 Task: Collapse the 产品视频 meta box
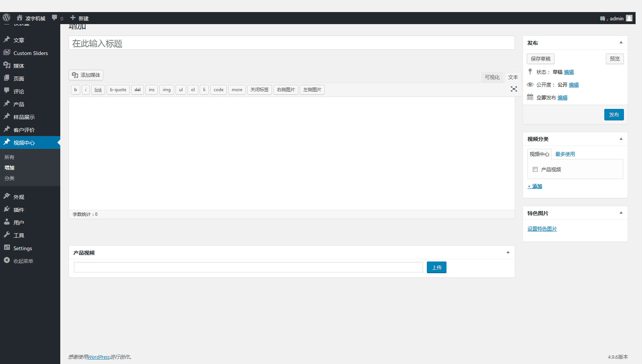point(508,252)
